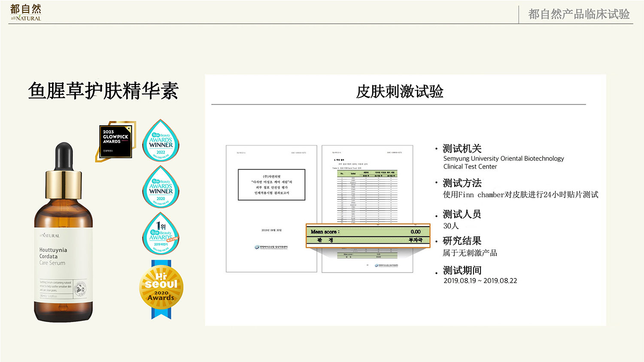Click the 2019.08.19 ~ 2019.08.22 date range
This screenshot has width=644, height=362.
[480, 281]
